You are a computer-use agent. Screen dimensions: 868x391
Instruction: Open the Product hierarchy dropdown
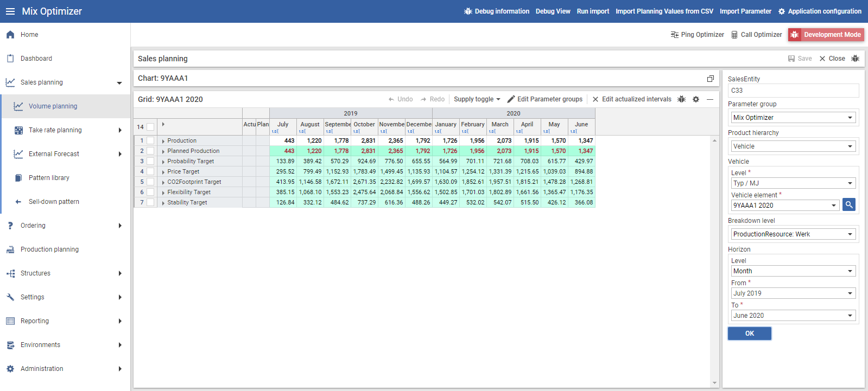pos(793,146)
